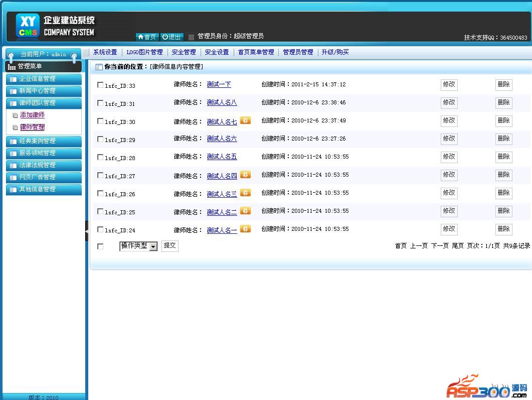Open 添加律师 link in sidebar
Image resolution: width=532 pixels, height=400 pixels.
click(32, 115)
